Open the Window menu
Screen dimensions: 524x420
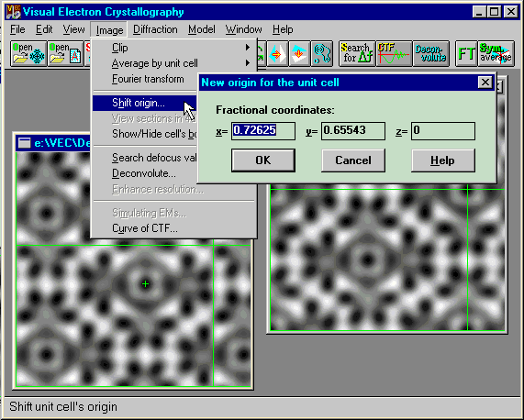tap(243, 29)
